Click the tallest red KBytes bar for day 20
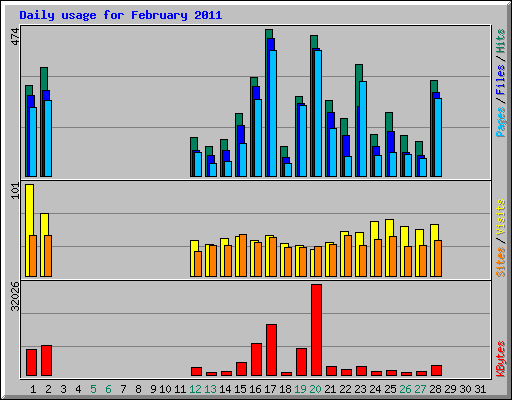This screenshot has width=512, height=400. [316, 330]
